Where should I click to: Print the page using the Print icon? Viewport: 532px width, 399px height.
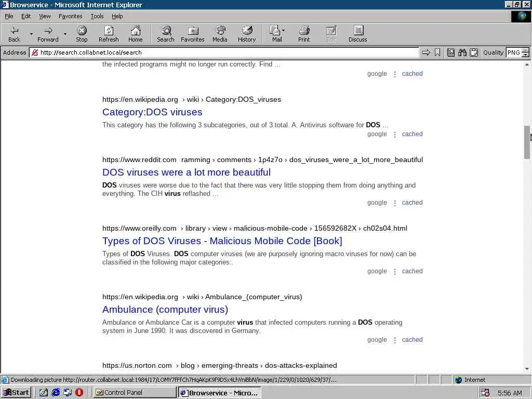tap(304, 34)
